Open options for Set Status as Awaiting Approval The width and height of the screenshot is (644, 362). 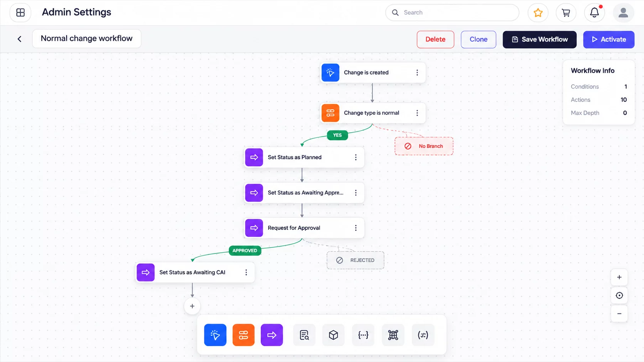click(356, 193)
